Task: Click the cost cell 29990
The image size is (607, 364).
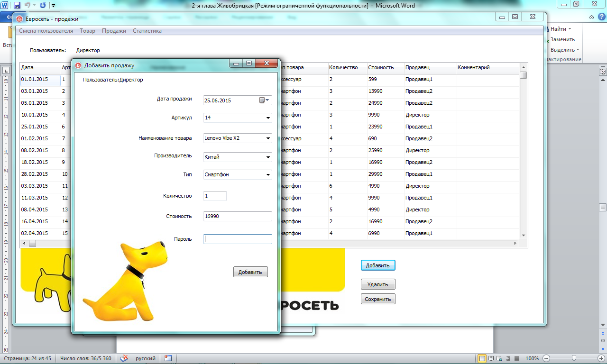Action: coord(385,174)
